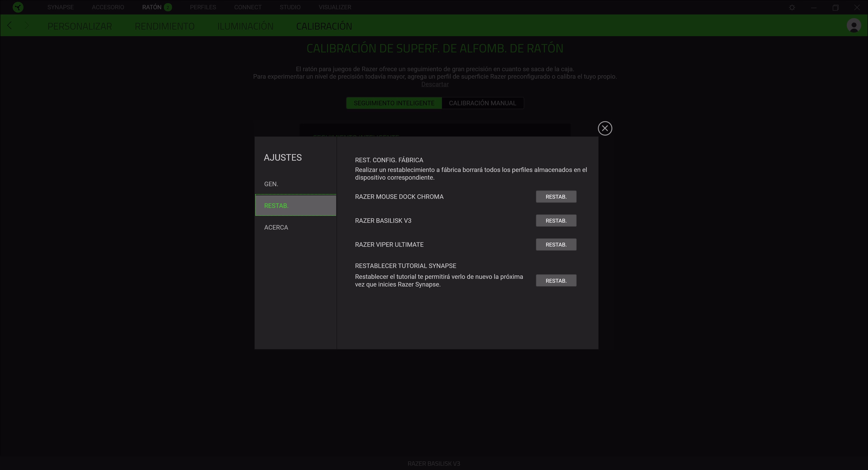Open the SYNAPSE top tab
The image size is (868, 470).
pos(60,7)
